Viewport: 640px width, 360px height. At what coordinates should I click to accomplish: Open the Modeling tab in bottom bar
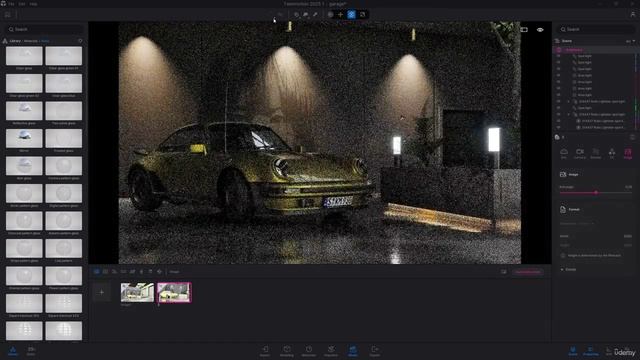point(287,351)
